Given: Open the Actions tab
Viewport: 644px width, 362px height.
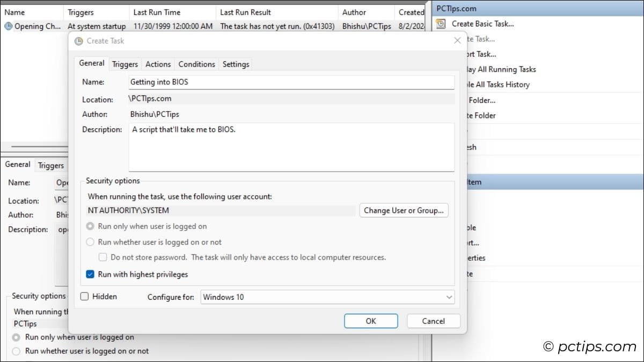Looking at the screenshot, I should point(158,64).
